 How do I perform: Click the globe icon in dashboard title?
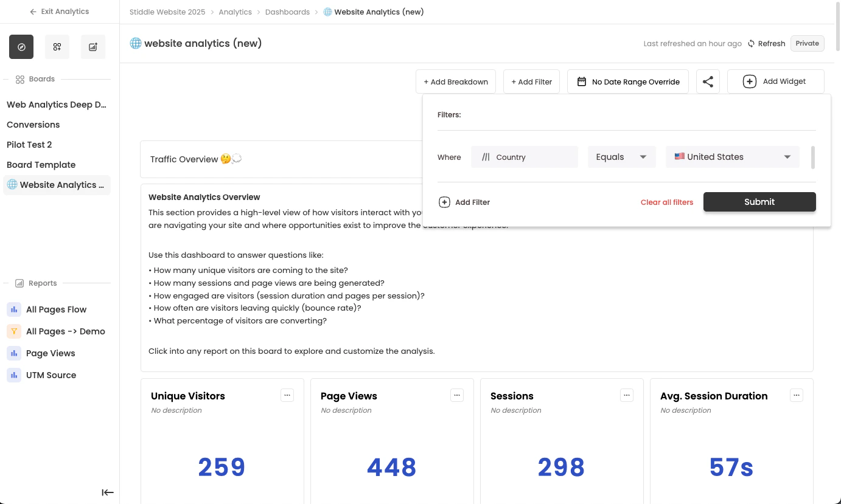[136, 43]
